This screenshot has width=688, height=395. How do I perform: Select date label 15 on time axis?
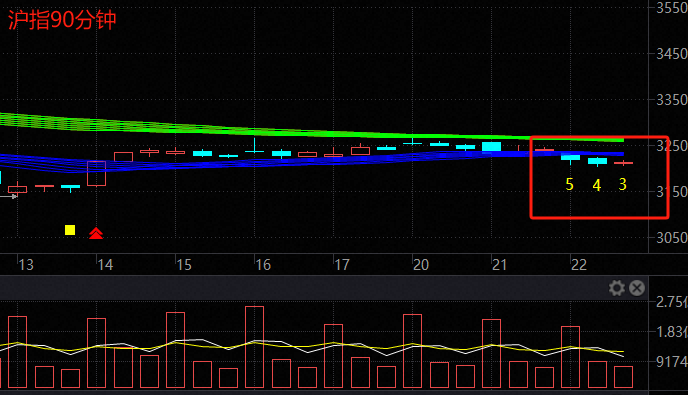(184, 265)
